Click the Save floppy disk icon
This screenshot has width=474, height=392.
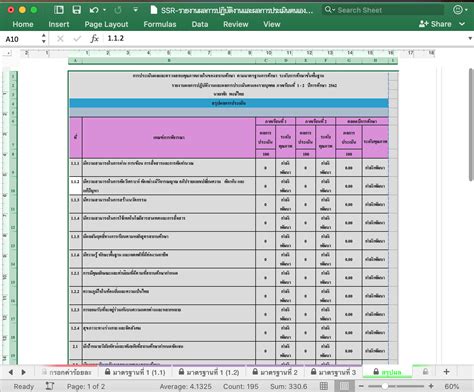coord(77,10)
